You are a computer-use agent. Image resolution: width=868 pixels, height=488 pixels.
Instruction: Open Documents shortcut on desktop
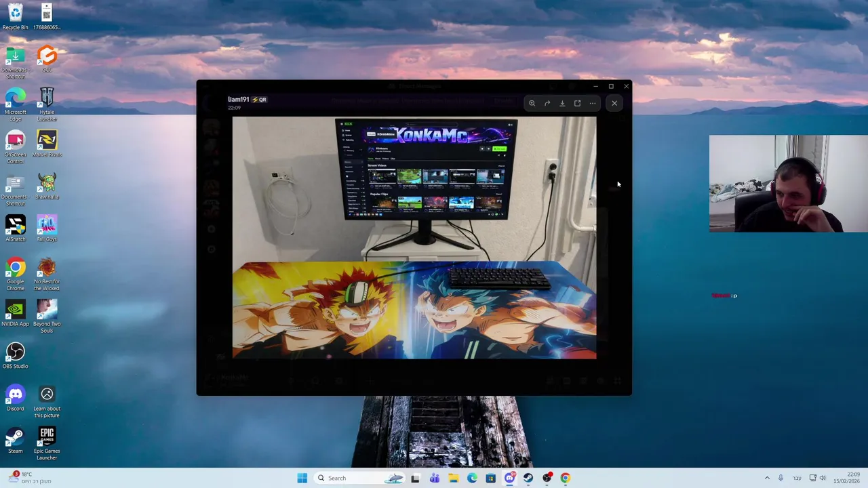pyautogui.click(x=15, y=189)
